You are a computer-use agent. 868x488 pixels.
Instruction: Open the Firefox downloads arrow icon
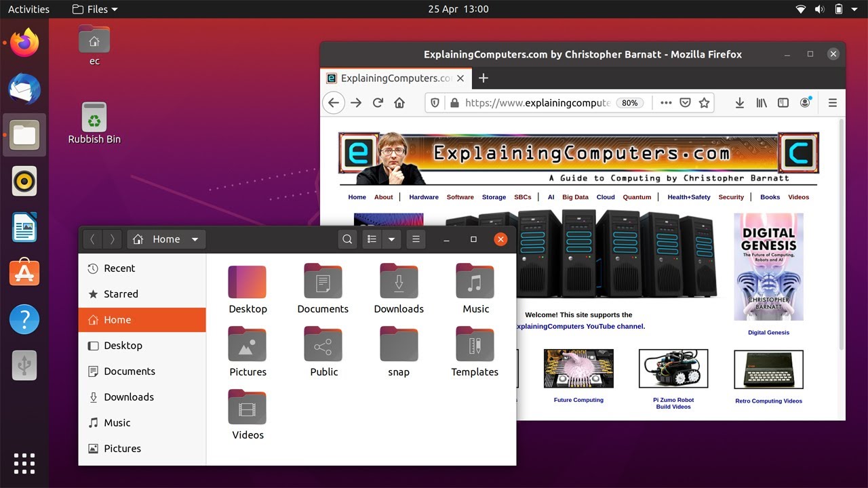coord(740,103)
